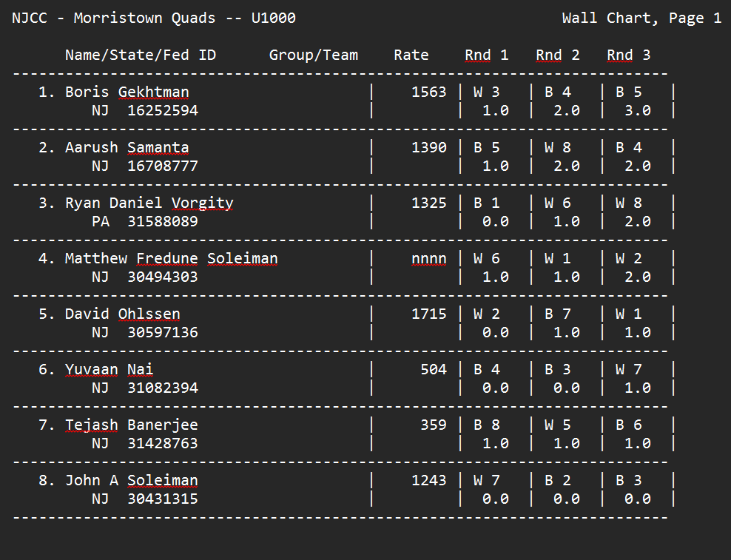Click John A Soleiman's round 1 result 'W 7'
Screen dimensions: 731x560
[x=486, y=480]
